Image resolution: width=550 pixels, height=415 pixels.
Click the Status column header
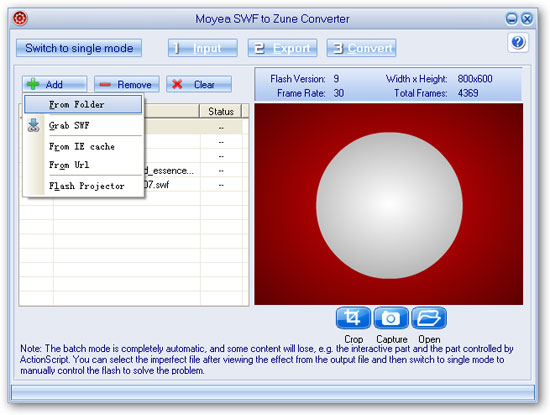(221, 111)
